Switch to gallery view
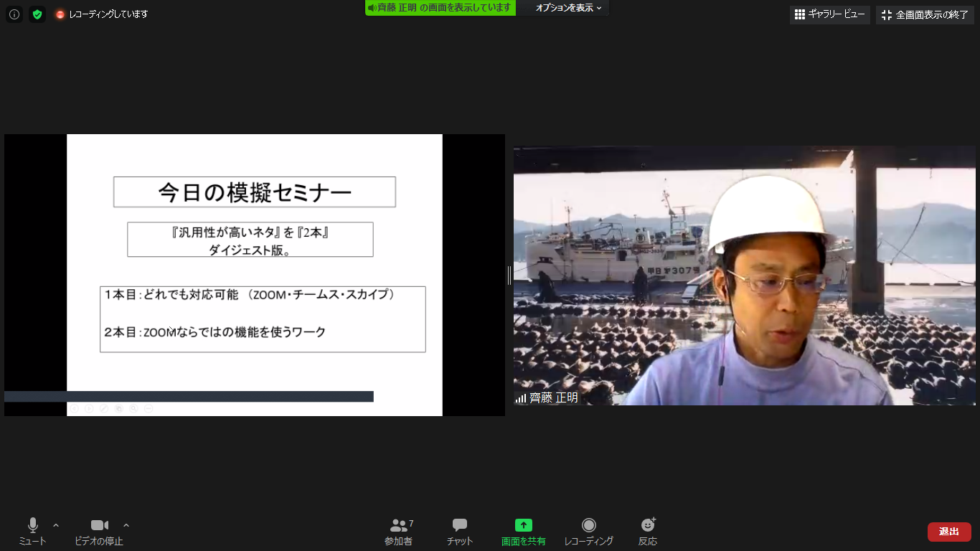This screenshot has width=980, height=551. pos(829,15)
